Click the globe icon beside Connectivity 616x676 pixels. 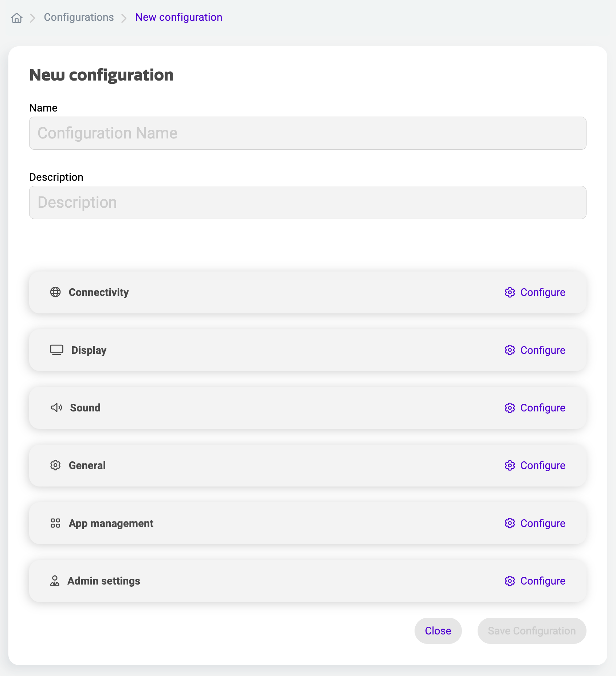pos(55,292)
